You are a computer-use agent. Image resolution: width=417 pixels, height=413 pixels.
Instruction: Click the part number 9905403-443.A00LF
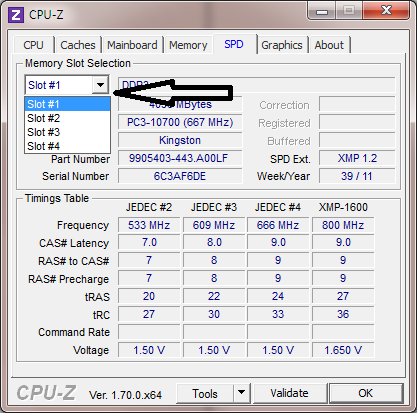click(x=180, y=158)
